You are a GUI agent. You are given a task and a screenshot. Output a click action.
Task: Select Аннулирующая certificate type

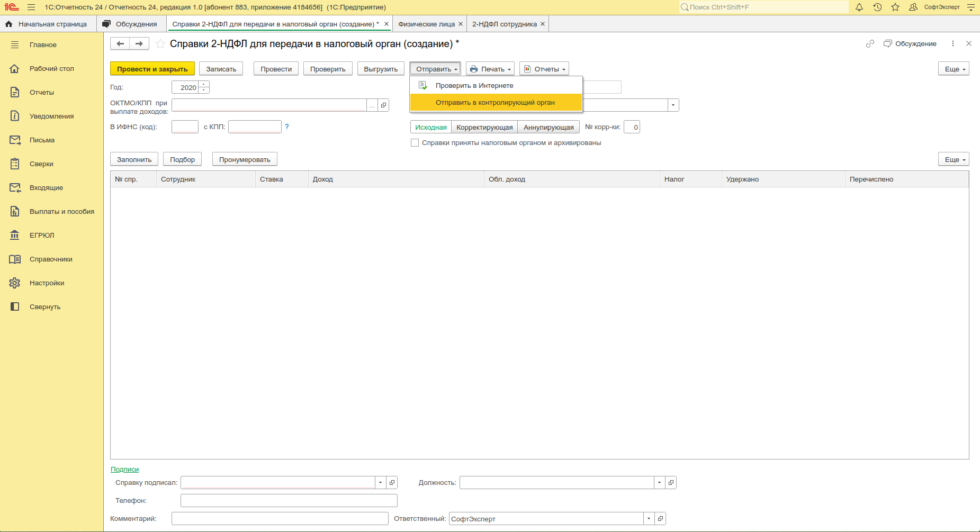(x=549, y=128)
